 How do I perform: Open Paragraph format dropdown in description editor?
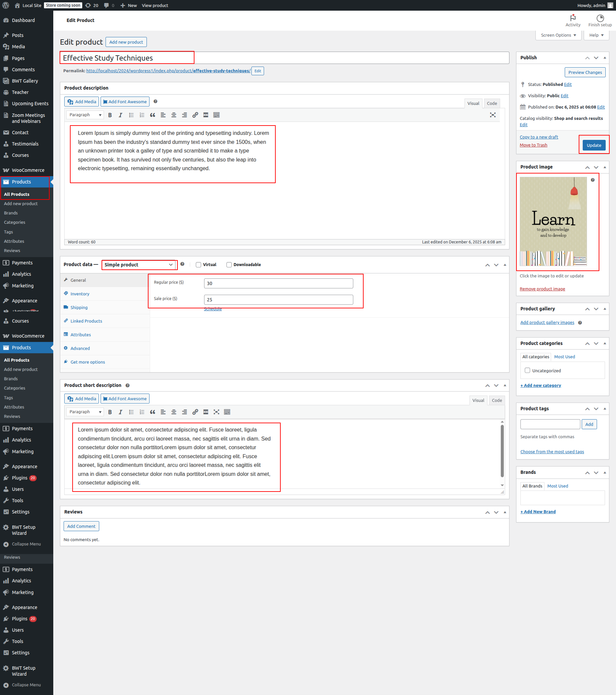pos(85,115)
